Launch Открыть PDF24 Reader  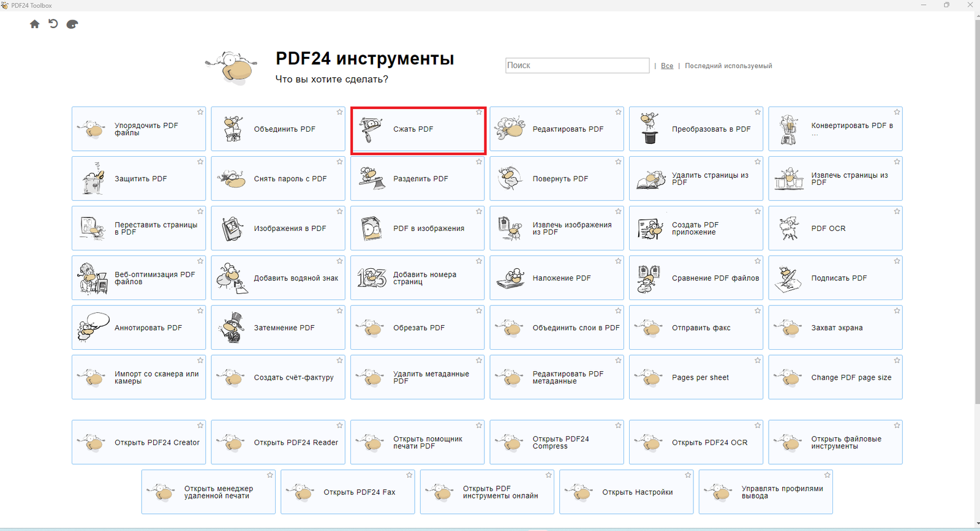coord(278,442)
